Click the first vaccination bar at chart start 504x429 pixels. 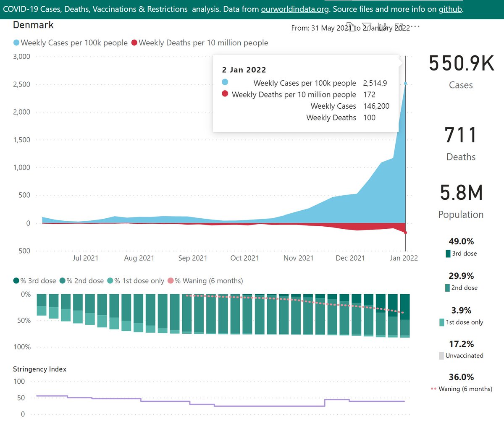42,305
